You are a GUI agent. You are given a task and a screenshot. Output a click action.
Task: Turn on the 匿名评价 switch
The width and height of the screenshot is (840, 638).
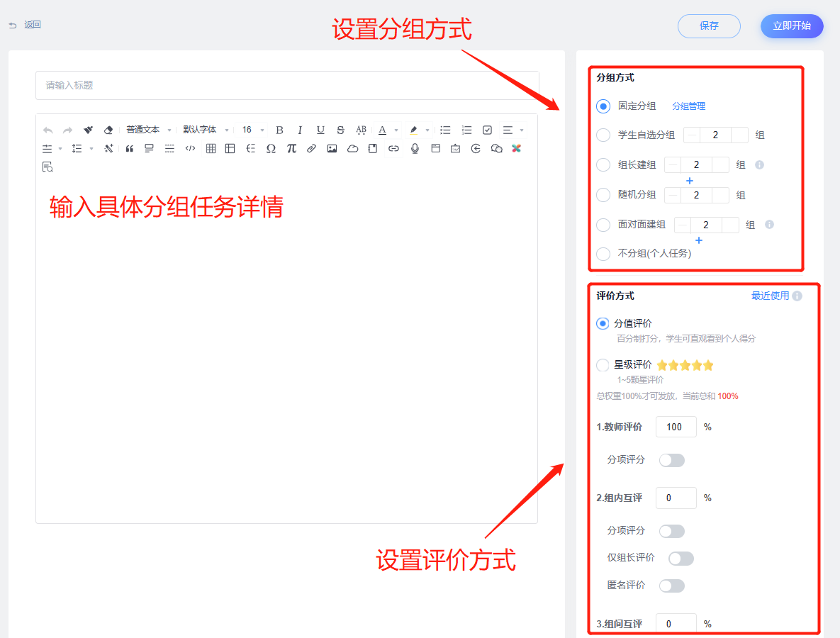pyautogui.click(x=672, y=586)
